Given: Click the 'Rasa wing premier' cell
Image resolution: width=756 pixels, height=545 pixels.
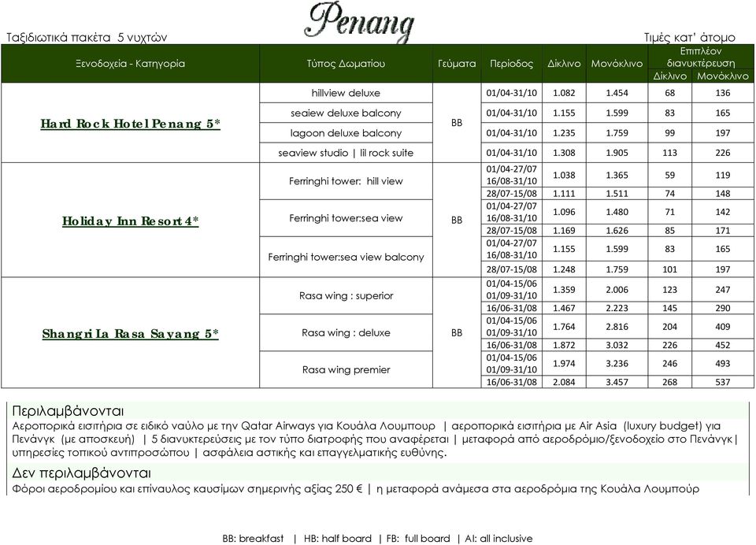Looking at the screenshot, I should tap(346, 370).
